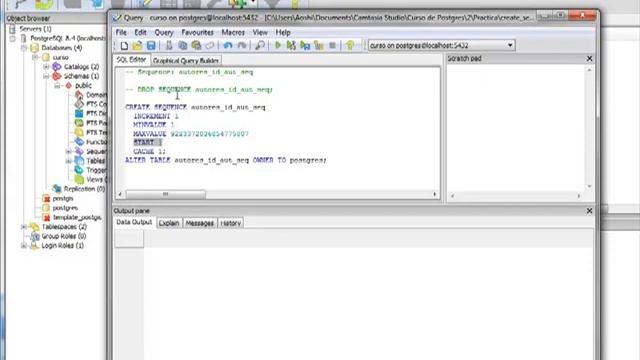Select Servers (1) in the object browser

click(36, 29)
